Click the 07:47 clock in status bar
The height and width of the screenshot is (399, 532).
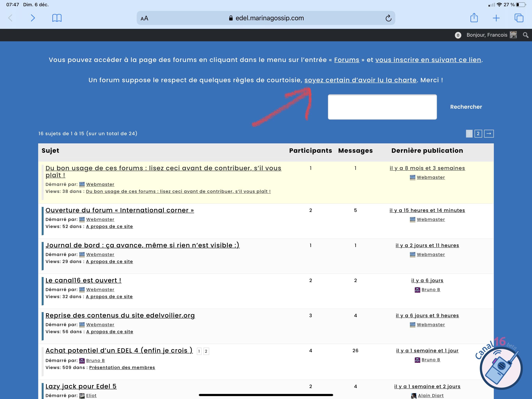pos(12,4)
